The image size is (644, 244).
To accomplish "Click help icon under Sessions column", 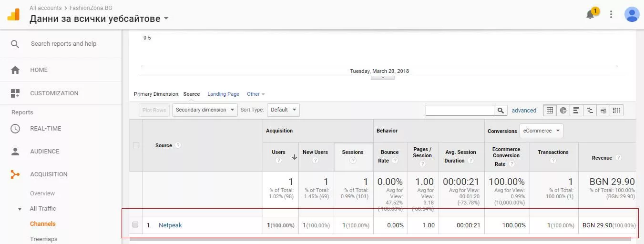I will 353,161.
